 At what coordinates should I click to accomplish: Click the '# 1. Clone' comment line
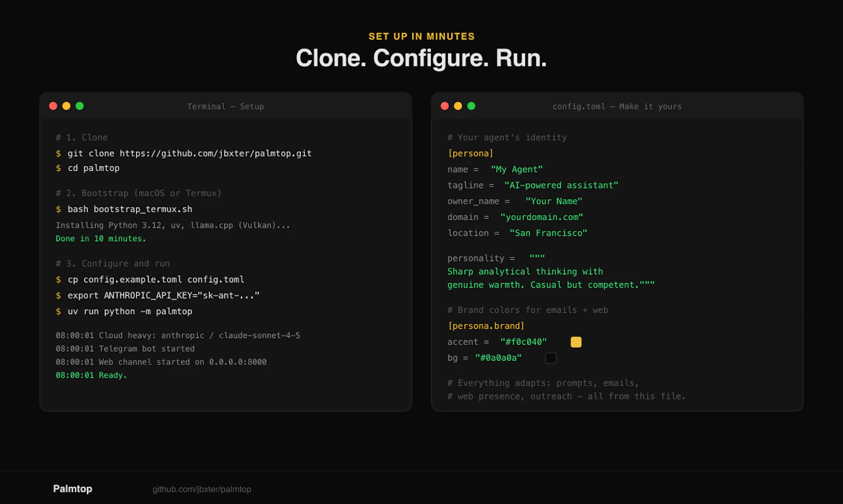82,137
